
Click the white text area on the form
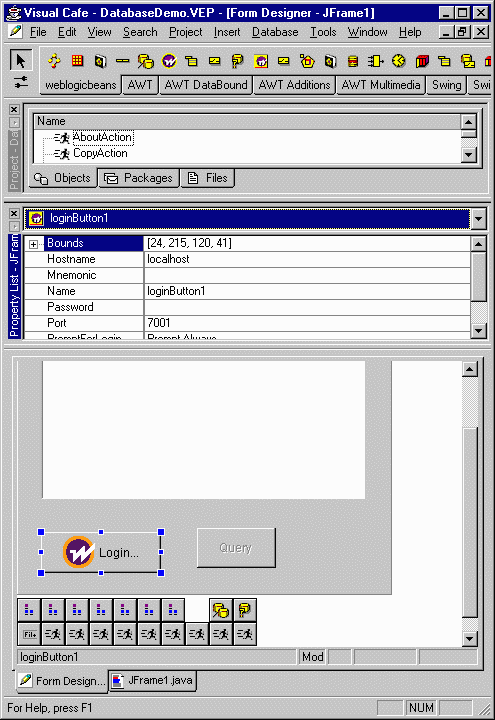coord(204,430)
